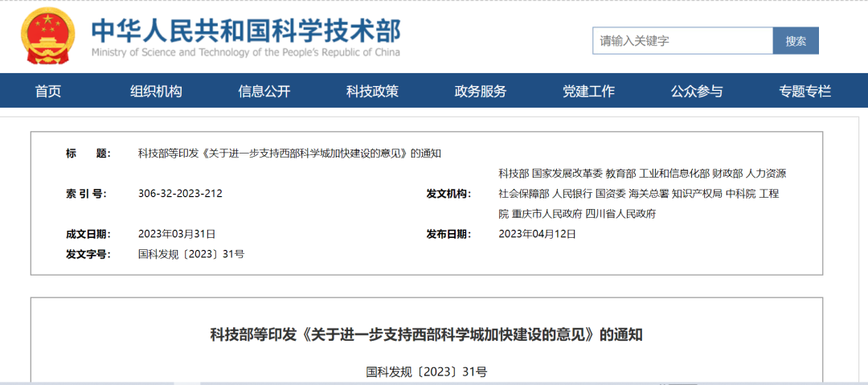This screenshot has height=385, width=868.
Task: Open the 信息公开 menu item
Action: tap(264, 92)
